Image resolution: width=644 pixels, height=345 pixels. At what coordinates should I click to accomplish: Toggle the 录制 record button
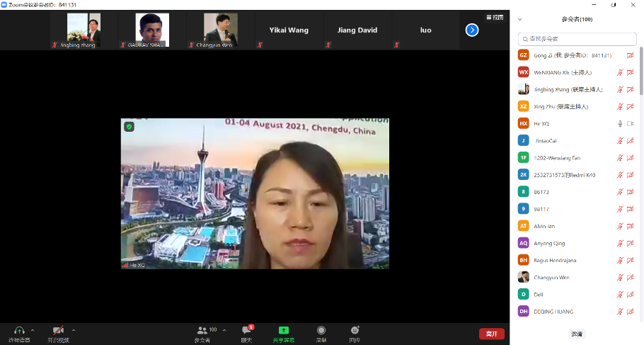point(321,334)
